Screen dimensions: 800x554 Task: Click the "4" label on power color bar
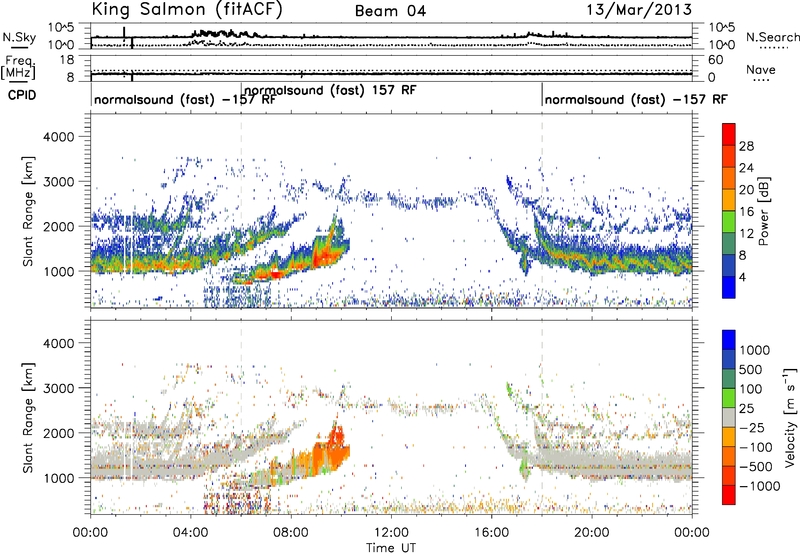tap(743, 277)
